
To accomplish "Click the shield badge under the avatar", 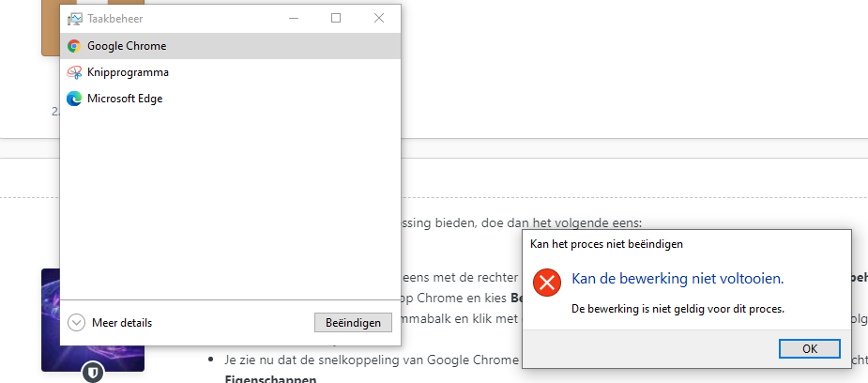I will point(93,373).
